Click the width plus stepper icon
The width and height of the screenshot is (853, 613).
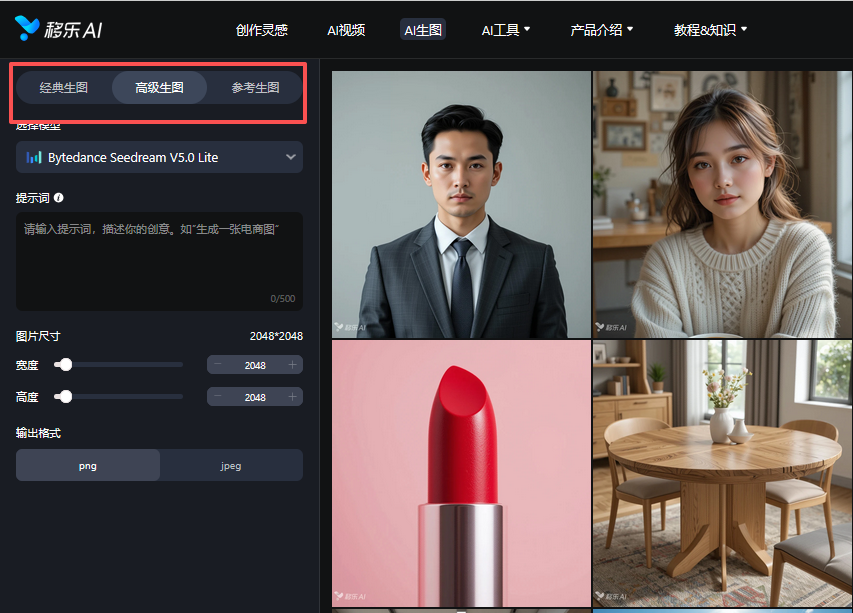(292, 365)
